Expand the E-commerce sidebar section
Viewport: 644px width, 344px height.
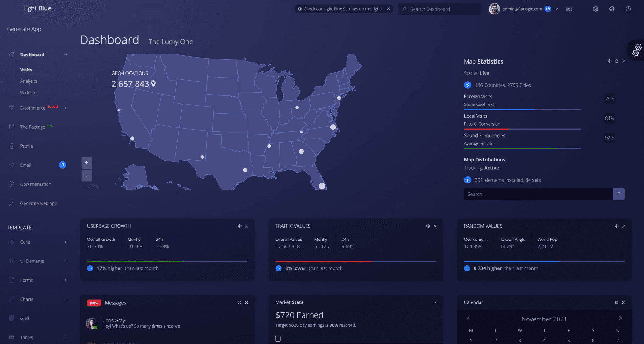(33, 108)
